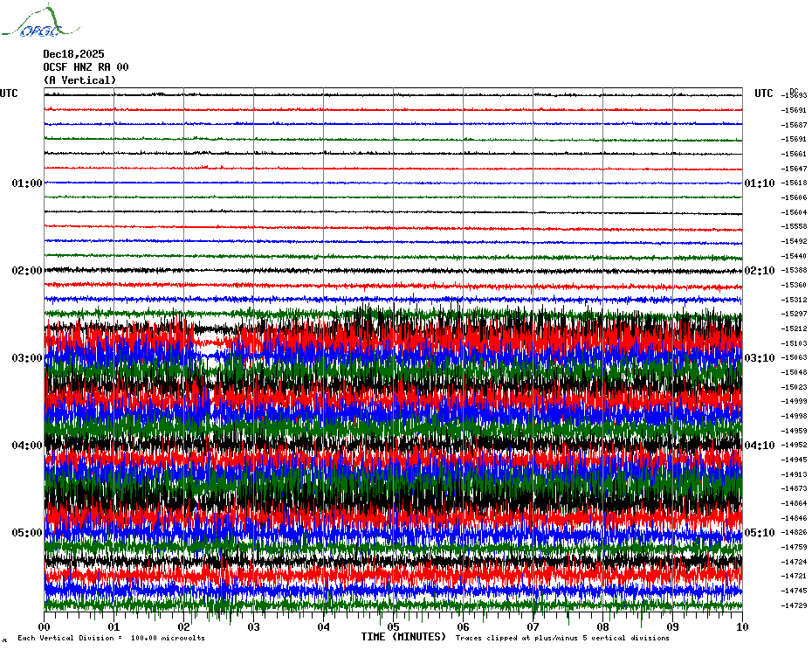This screenshot has width=812, height=650.
Task: Click the DC value -15647
Action: (794, 169)
